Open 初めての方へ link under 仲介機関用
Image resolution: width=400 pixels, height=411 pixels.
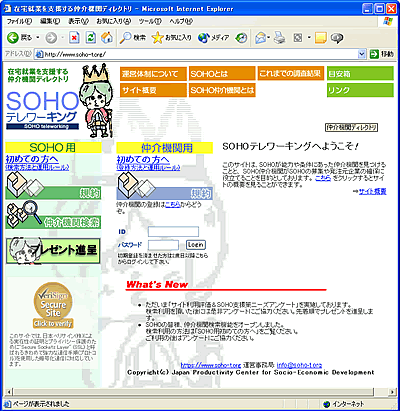[x=143, y=159]
